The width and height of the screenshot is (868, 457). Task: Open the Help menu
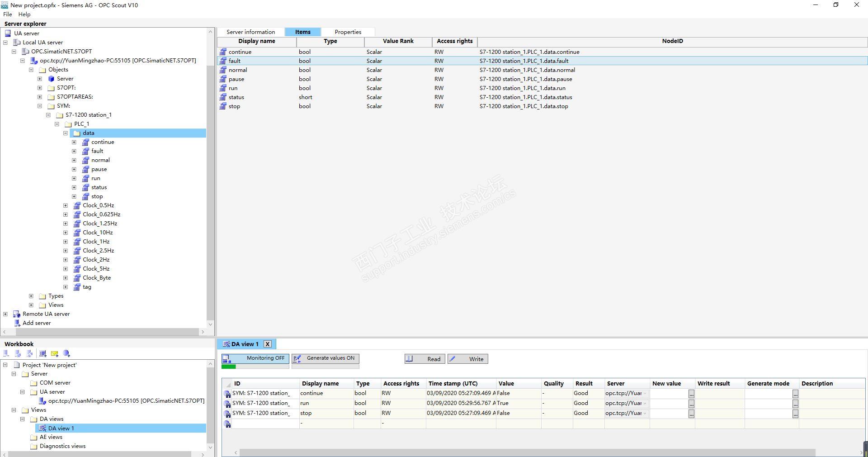pyautogui.click(x=24, y=14)
